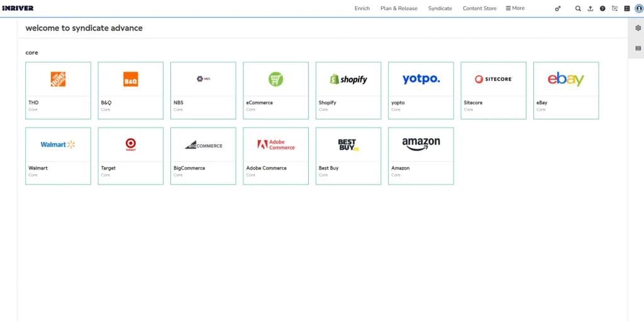
Task: Choose the eBay tile
Action: pos(565,90)
